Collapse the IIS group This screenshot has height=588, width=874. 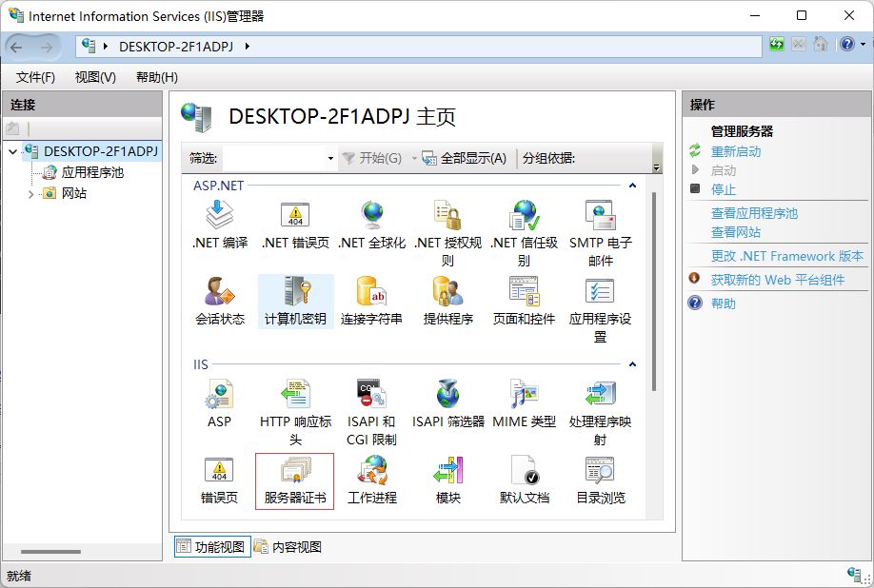632,364
